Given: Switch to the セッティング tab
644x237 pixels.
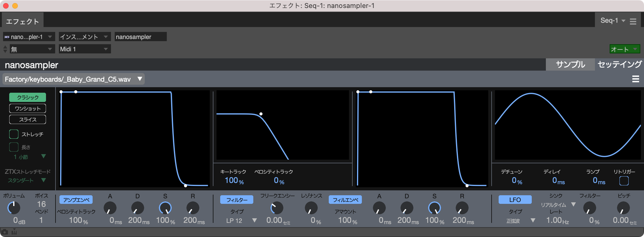Looking at the screenshot, I should pyautogui.click(x=619, y=64).
